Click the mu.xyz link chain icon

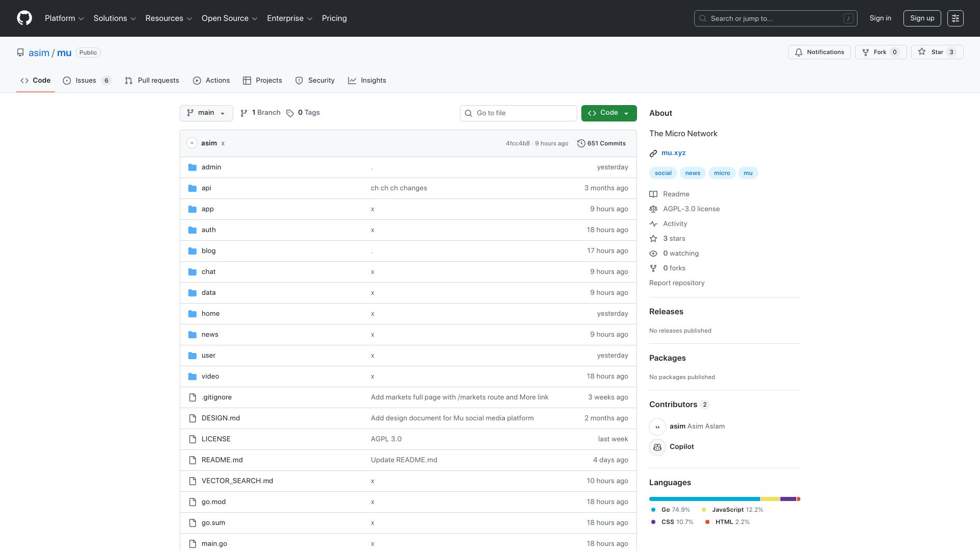(x=653, y=153)
